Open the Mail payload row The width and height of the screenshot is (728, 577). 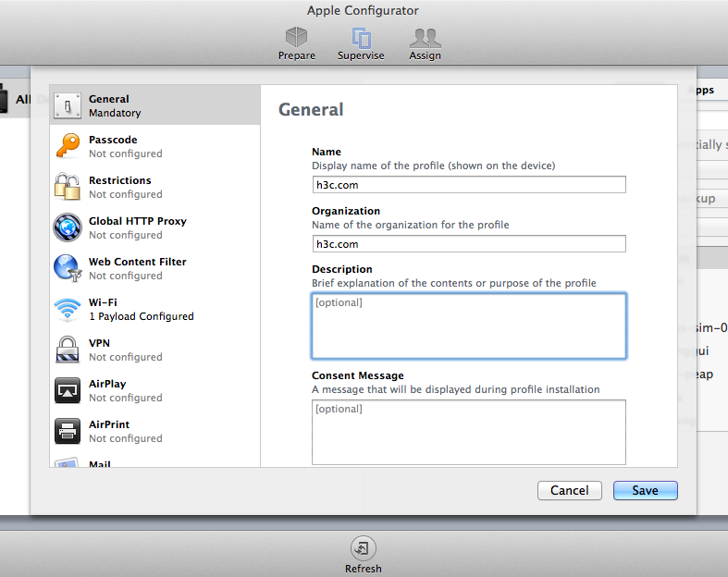(x=154, y=462)
